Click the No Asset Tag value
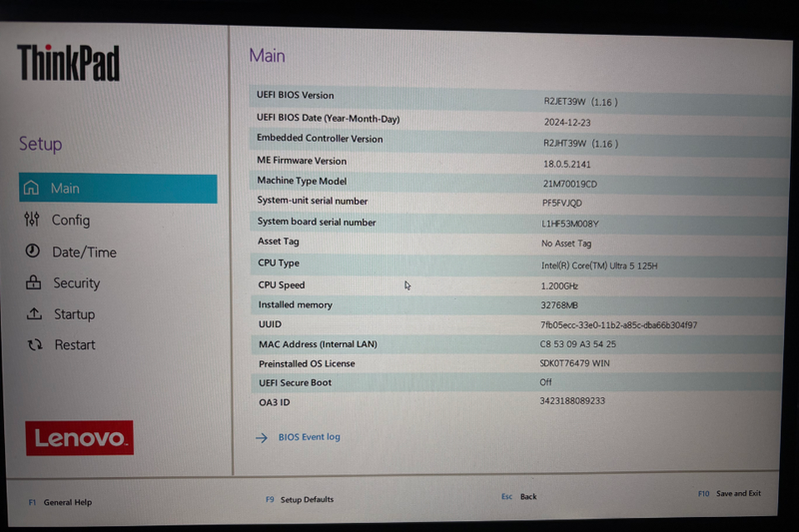 click(x=566, y=244)
